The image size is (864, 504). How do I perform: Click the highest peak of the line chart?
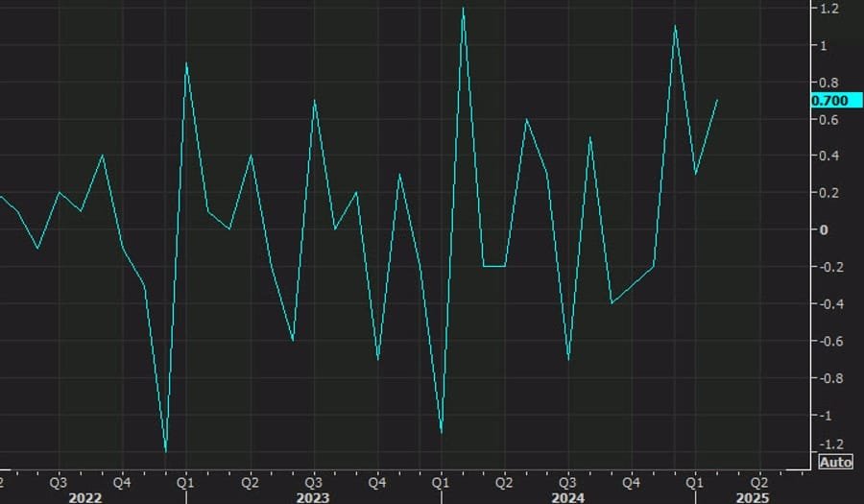pyautogui.click(x=463, y=9)
